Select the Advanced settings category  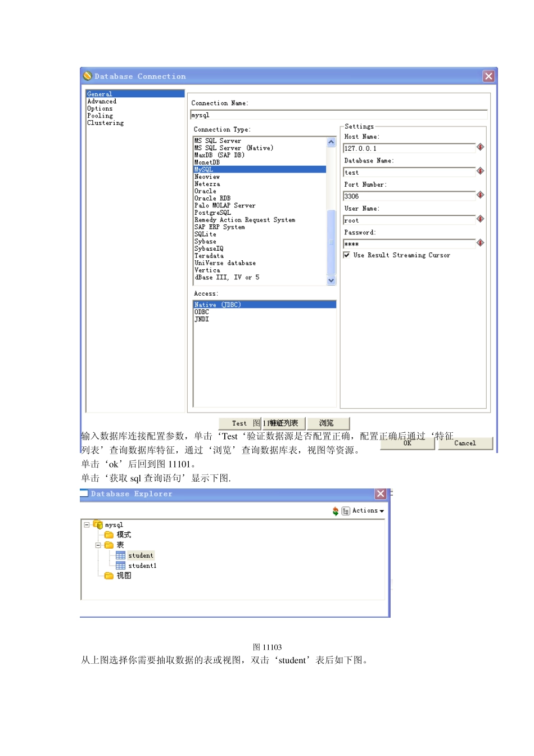click(x=102, y=101)
